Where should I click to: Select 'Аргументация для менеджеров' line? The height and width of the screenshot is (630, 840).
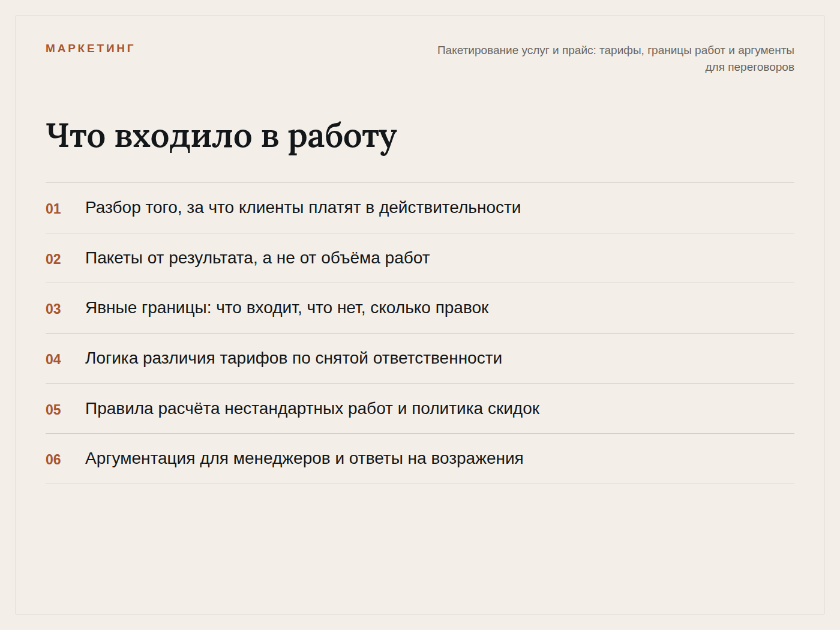click(x=304, y=458)
